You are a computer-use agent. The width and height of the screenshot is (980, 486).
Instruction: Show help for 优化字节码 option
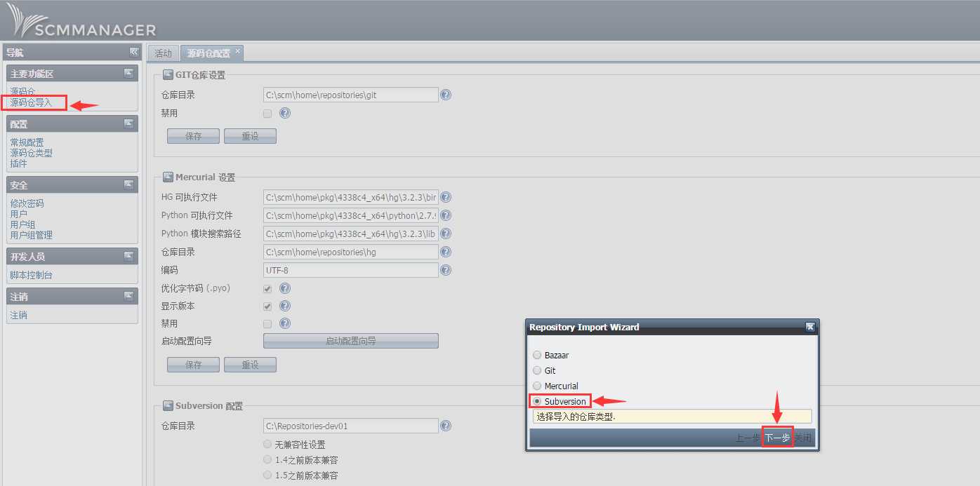point(285,288)
